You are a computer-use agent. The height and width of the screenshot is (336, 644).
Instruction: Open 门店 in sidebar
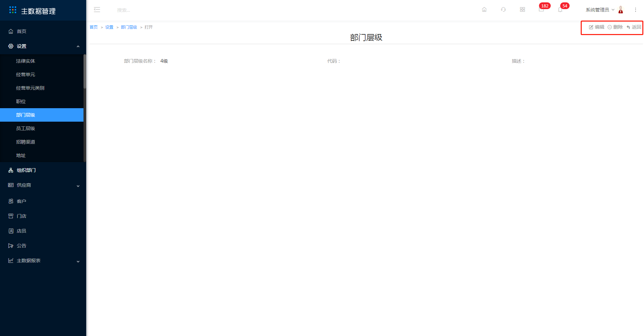click(x=43, y=216)
